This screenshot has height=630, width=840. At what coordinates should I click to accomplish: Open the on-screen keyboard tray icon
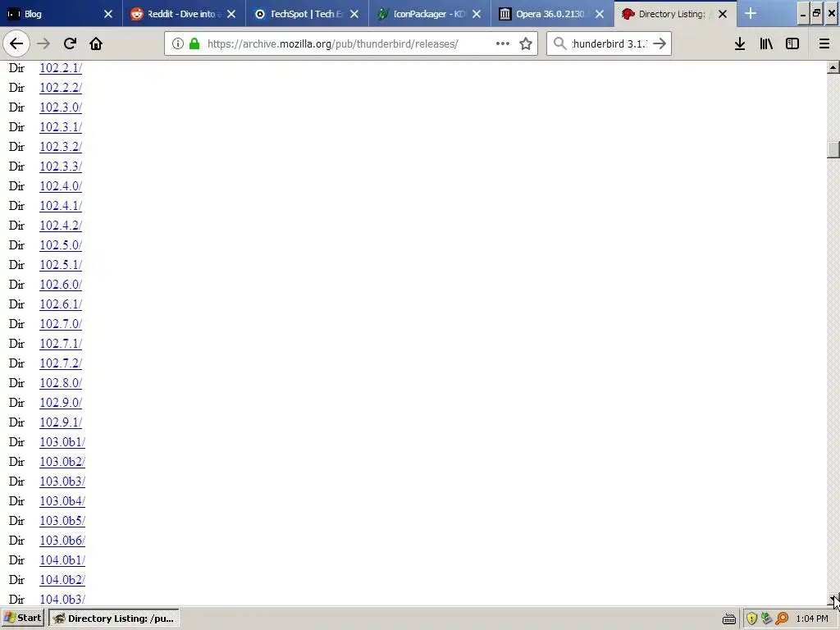click(729, 619)
